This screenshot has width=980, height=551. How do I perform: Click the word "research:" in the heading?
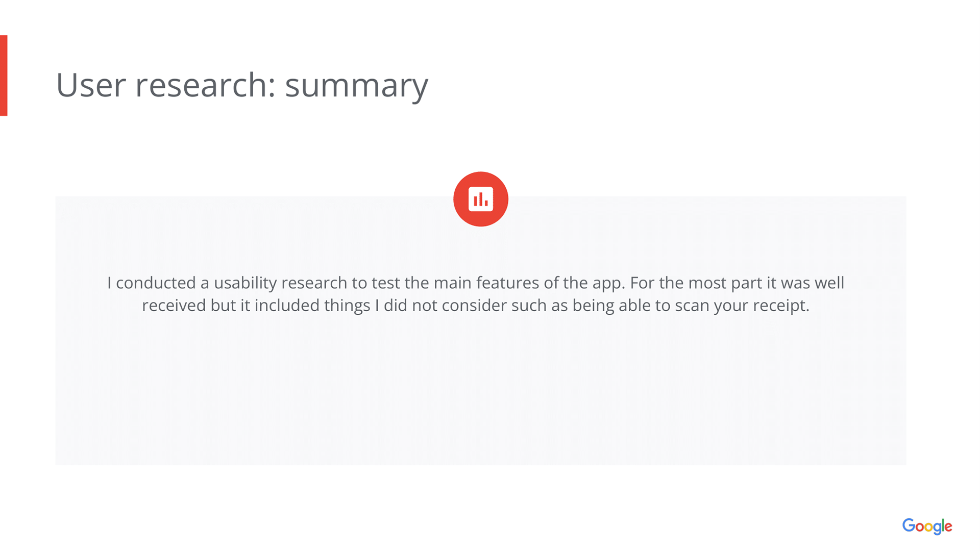[x=205, y=85]
